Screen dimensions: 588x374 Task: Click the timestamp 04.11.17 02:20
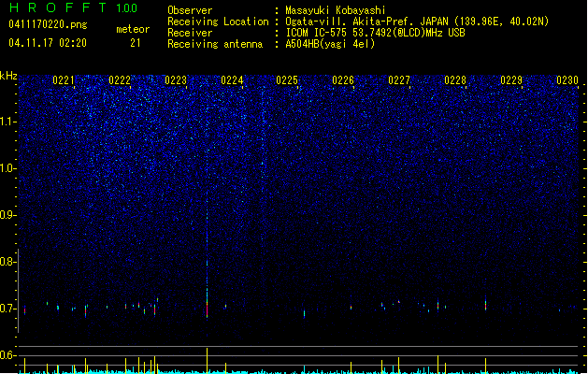pos(48,43)
